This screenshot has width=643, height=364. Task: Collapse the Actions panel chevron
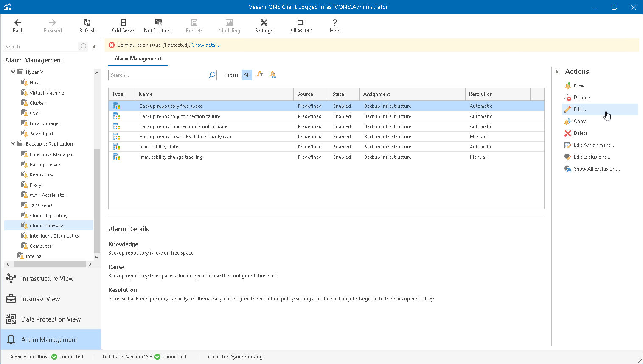[x=557, y=72]
